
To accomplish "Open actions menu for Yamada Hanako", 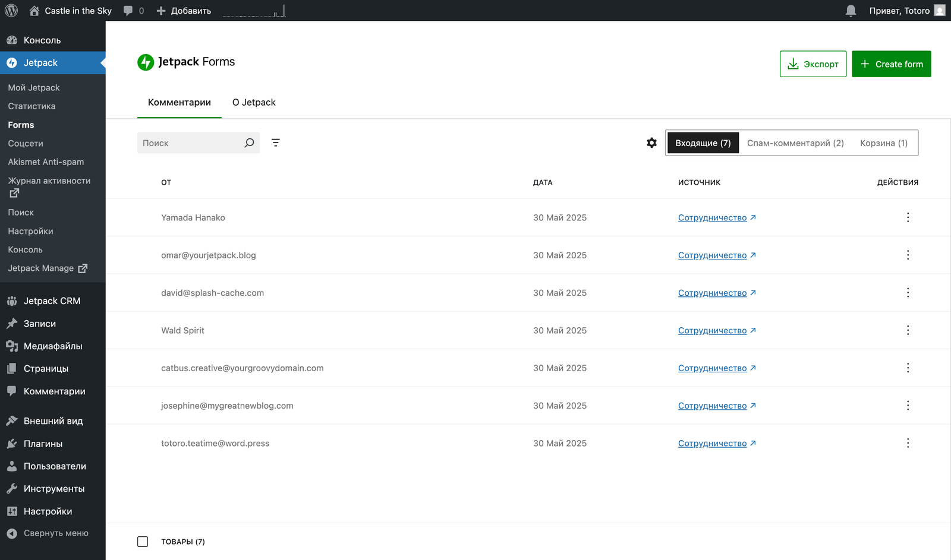I will [x=908, y=217].
